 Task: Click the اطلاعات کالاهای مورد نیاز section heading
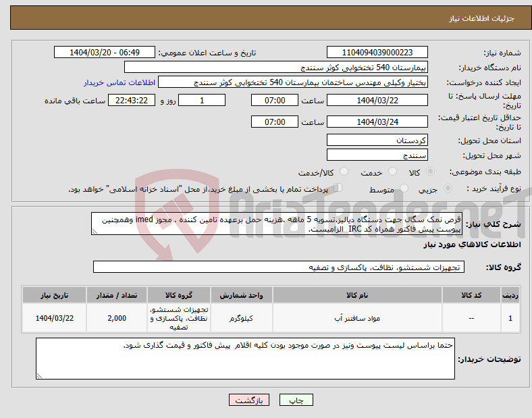click(x=473, y=244)
